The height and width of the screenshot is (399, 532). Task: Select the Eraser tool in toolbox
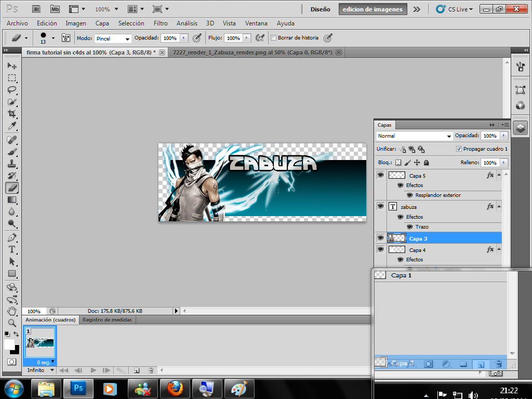(x=12, y=188)
